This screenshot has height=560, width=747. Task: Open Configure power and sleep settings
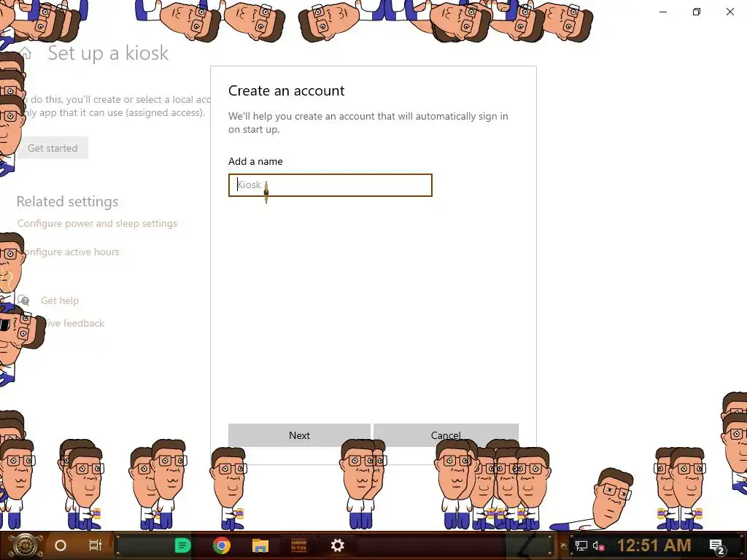pos(97,223)
